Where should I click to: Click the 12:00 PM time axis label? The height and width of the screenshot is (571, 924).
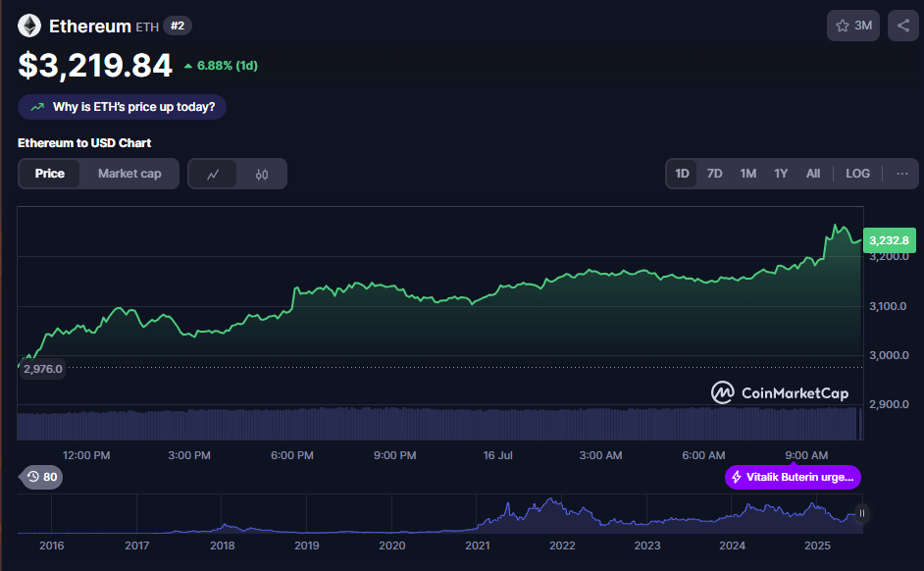pos(86,455)
